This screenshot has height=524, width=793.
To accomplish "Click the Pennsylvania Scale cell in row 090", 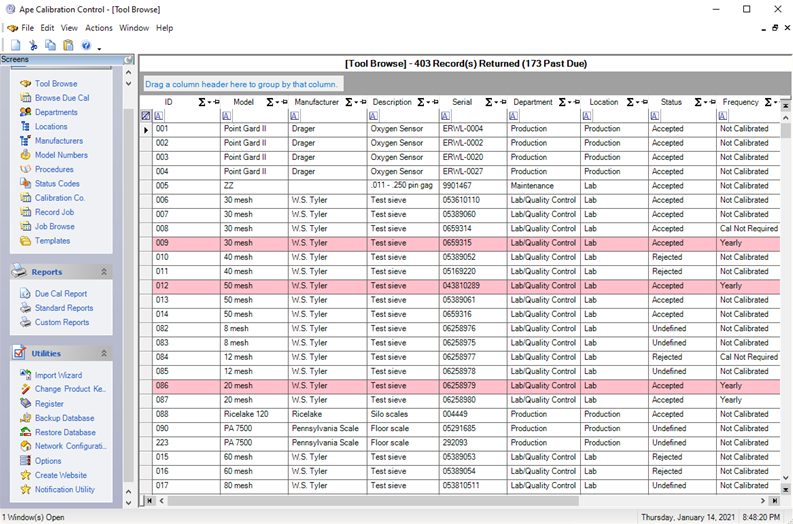I will point(329,428).
